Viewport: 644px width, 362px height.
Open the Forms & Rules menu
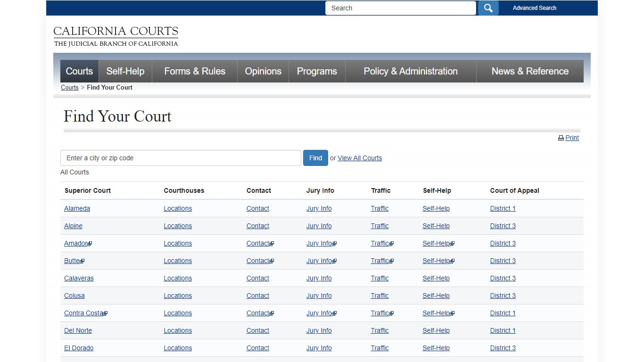click(195, 71)
